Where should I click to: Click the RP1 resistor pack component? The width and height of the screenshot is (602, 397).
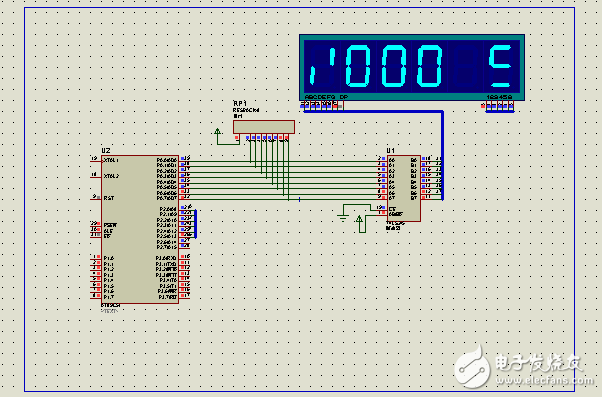[264, 127]
